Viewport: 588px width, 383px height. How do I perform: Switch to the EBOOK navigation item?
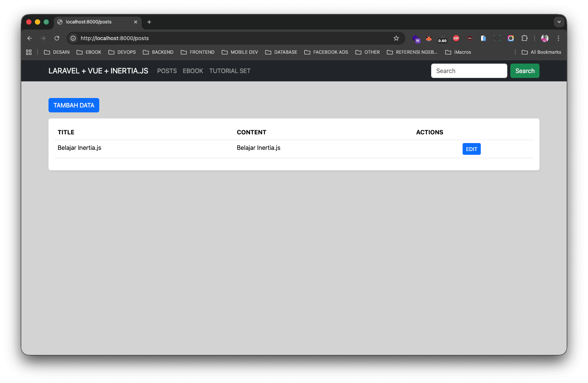point(193,71)
